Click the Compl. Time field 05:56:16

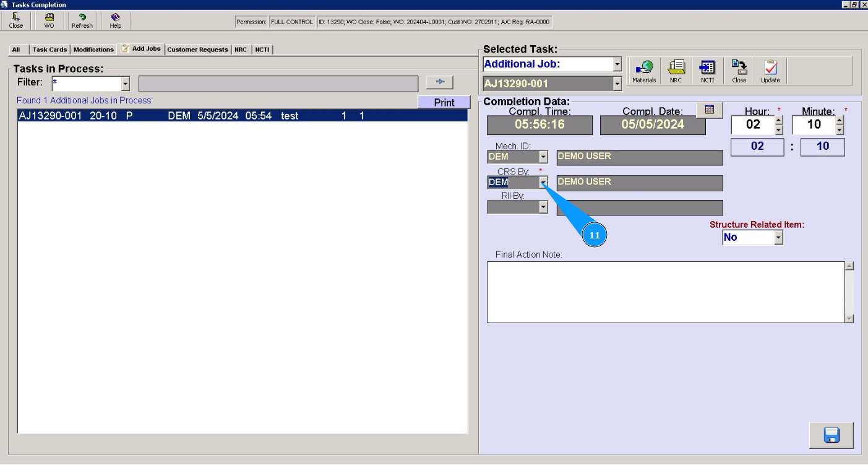click(x=539, y=124)
